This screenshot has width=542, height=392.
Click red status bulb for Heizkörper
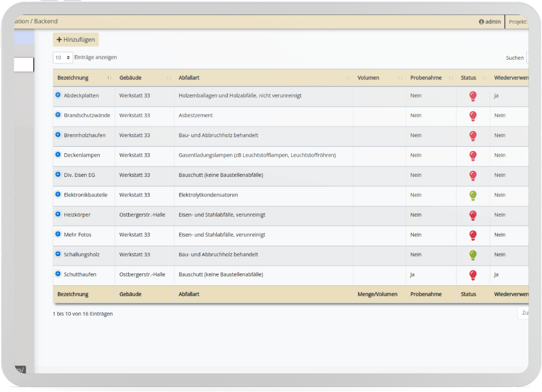[473, 215]
